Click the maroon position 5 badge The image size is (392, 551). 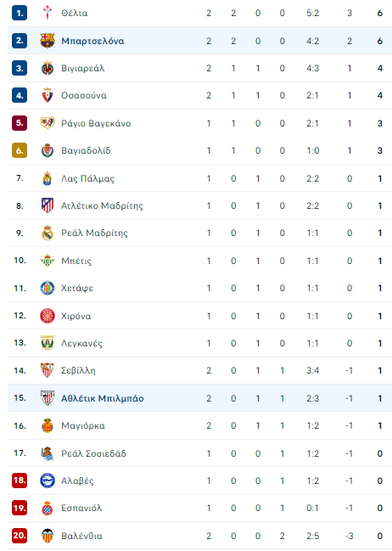pyautogui.click(x=20, y=123)
